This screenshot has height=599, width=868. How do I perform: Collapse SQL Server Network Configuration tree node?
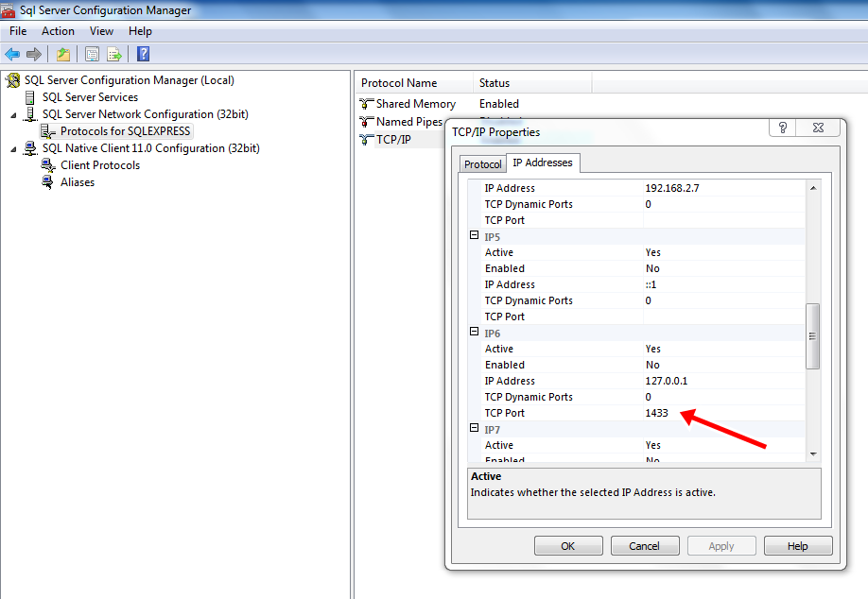[x=14, y=115]
